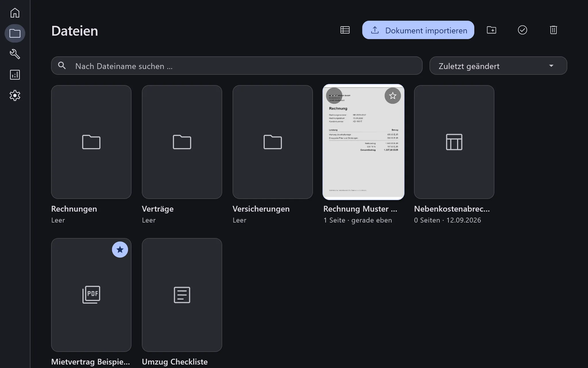Click the Versicherungen folder name
The height and width of the screenshot is (368, 588).
(x=261, y=209)
